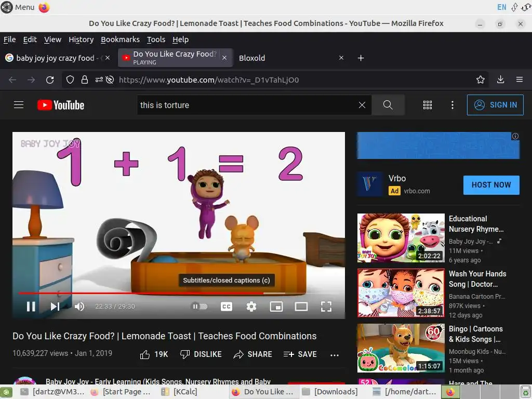
Task: Reload the page
Action: pyautogui.click(x=50, y=79)
